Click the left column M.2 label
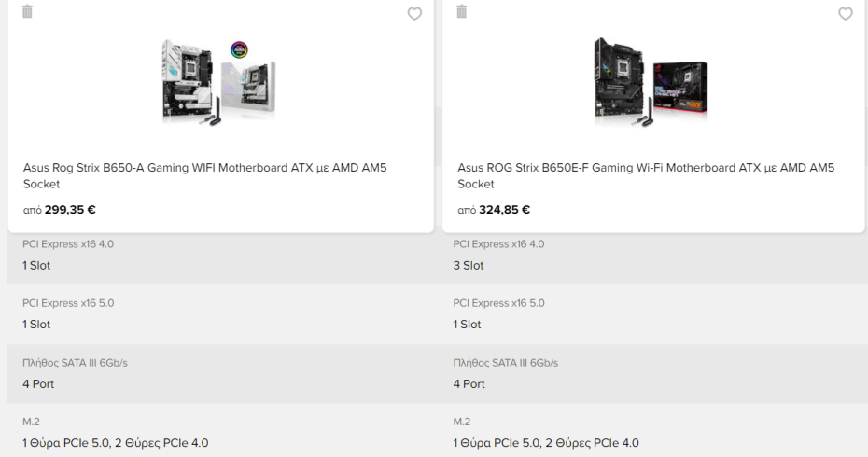The width and height of the screenshot is (868, 457). 31,422
